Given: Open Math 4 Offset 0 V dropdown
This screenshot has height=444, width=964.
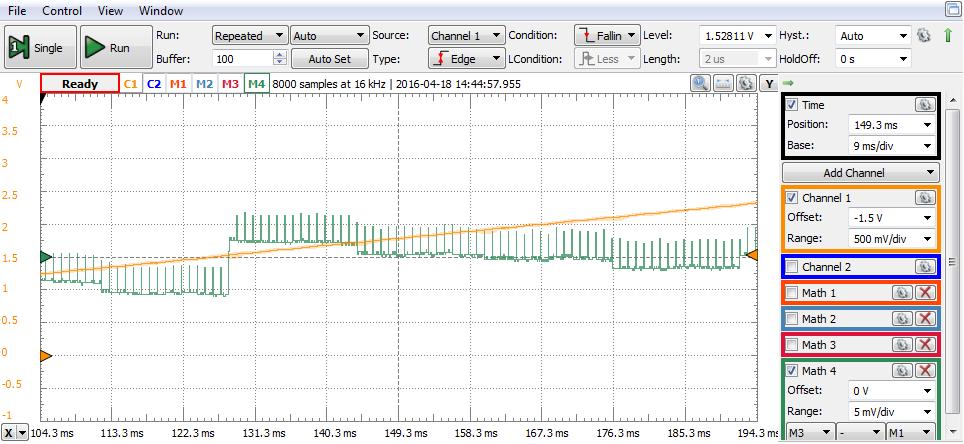Looking at the screenshot, I should [x=891, y=390].
